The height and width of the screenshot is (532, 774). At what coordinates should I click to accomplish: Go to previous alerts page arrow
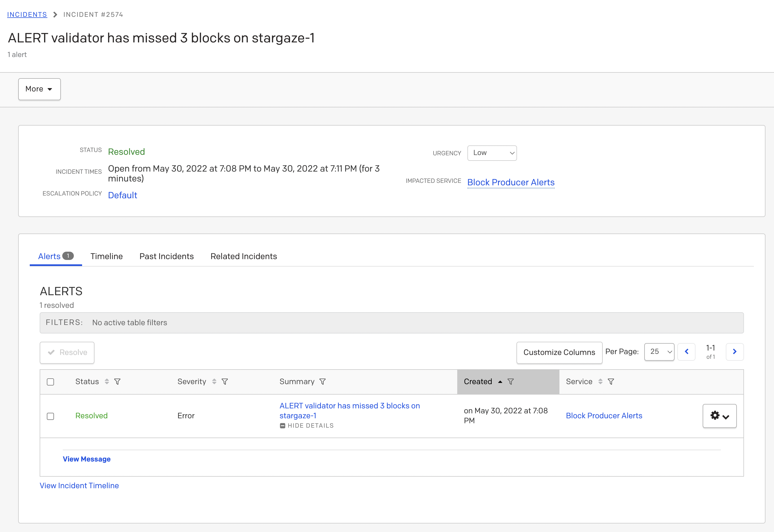[686, 352]
